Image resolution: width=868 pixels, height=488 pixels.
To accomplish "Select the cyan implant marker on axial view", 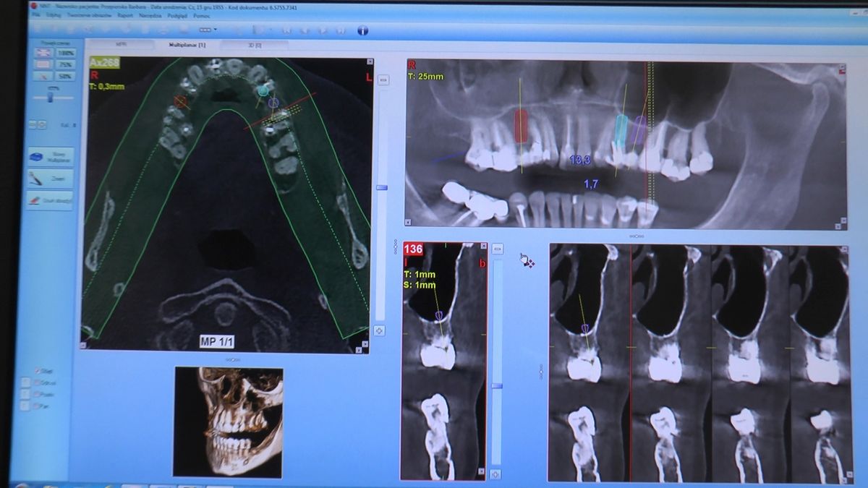I will pos(263,91).
